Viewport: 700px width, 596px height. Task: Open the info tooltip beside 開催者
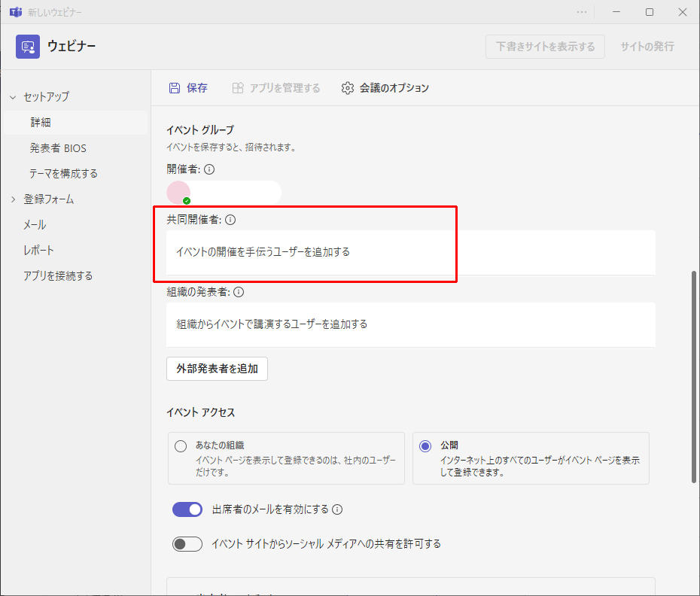(211, 169)
